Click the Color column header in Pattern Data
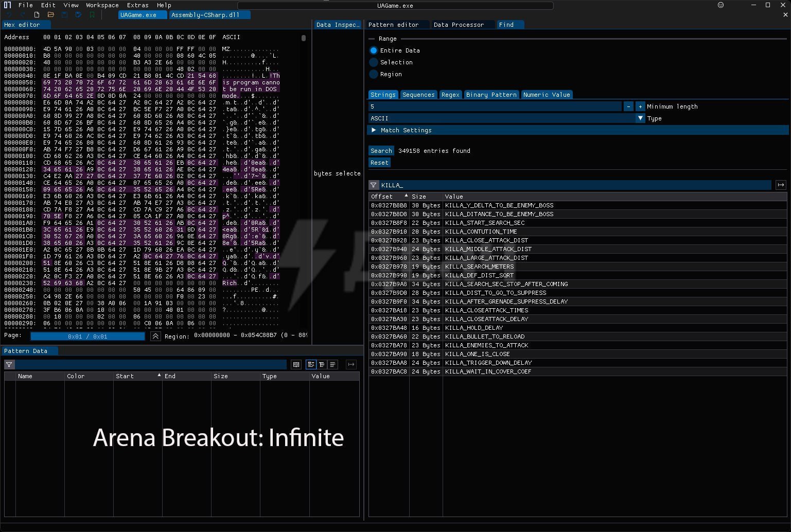The width and height of the screenshot is (791, 532). [x=89, y=376]
